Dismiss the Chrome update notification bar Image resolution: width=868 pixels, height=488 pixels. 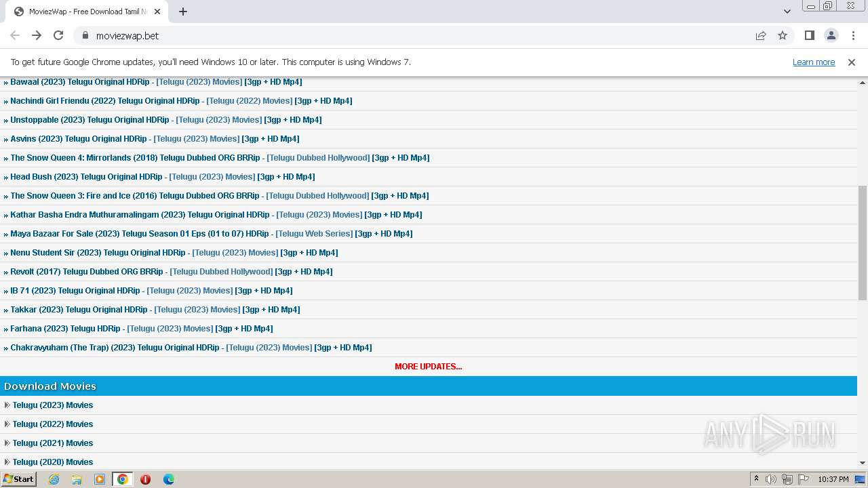point(852,62)
